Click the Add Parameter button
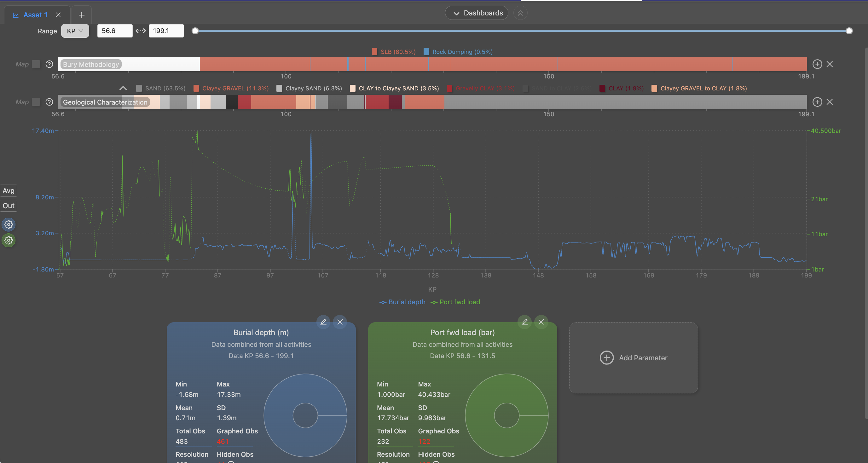The width and height of the screenshot is (868, 463). click(x=634, y=357)
